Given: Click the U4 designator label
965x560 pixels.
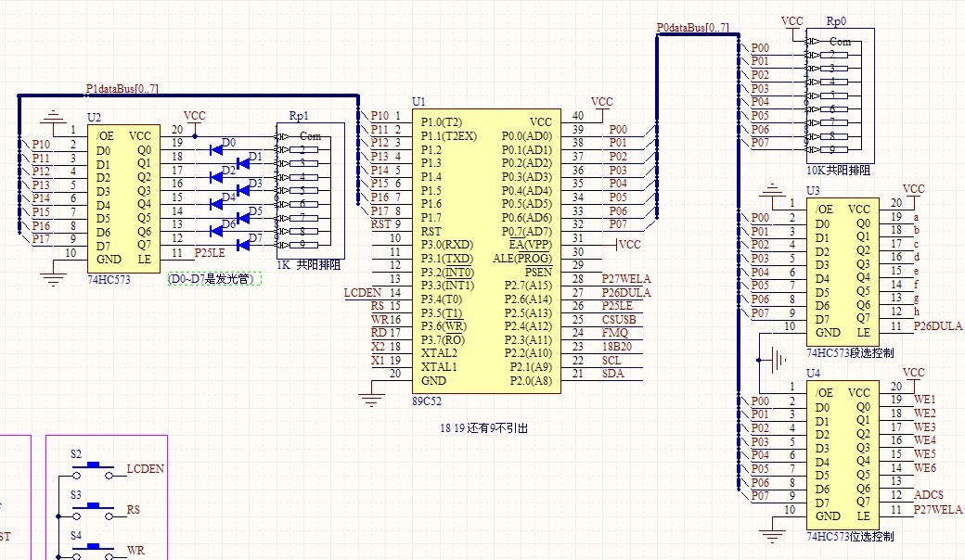Looking at the screenshot, I should (x=813, y=373).
